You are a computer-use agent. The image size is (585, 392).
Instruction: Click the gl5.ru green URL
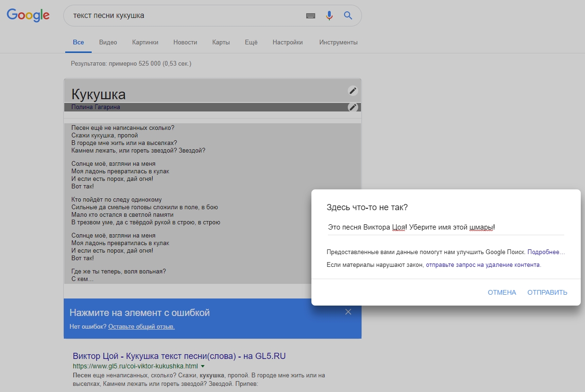click(x=135, y=366)
